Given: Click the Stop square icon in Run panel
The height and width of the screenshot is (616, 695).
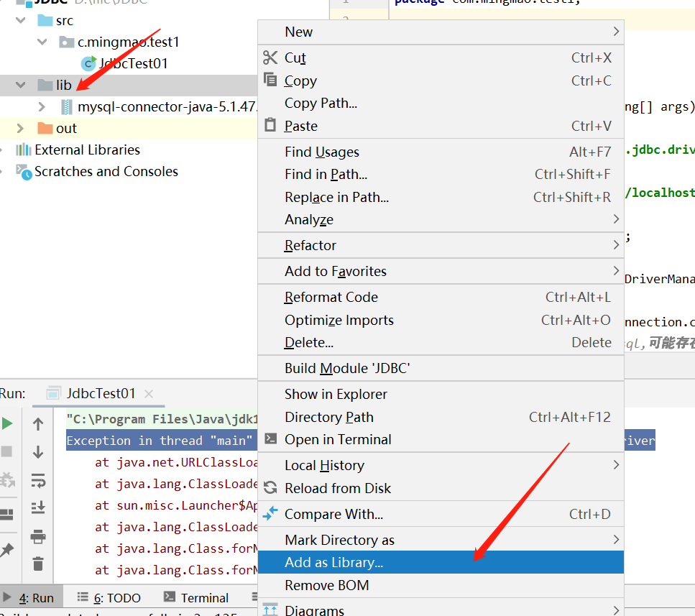Looking at the screenshot, I should coord(6,451).
